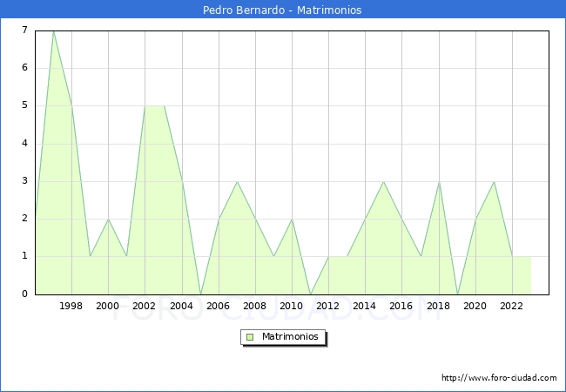Click the y-axis value 1

[24, 256]
